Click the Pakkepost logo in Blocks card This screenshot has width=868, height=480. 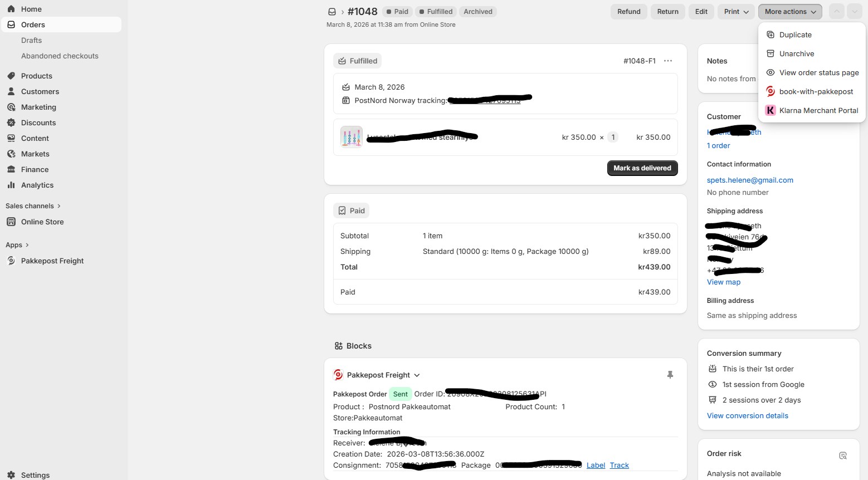[x=338, y=375]
